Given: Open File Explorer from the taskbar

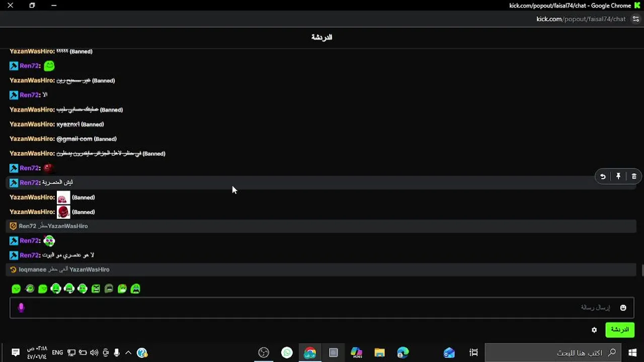Looking at the screenshot, I should [x=379, y=352].
